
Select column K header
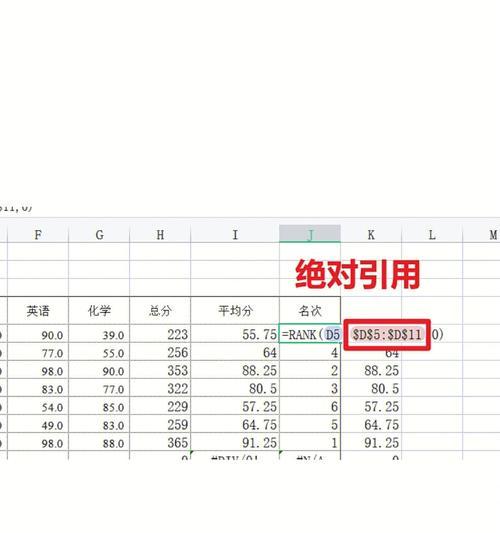(x=371, y=234)
